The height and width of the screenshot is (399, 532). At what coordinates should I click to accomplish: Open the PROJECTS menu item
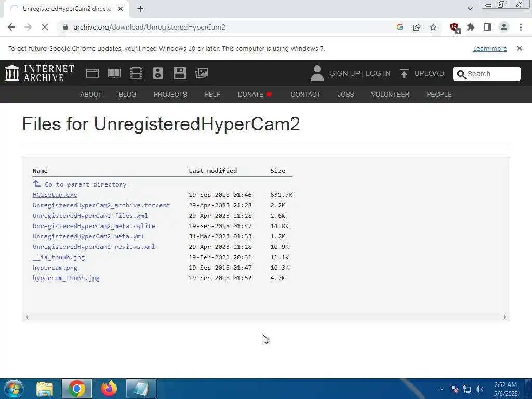click(170, 95)
